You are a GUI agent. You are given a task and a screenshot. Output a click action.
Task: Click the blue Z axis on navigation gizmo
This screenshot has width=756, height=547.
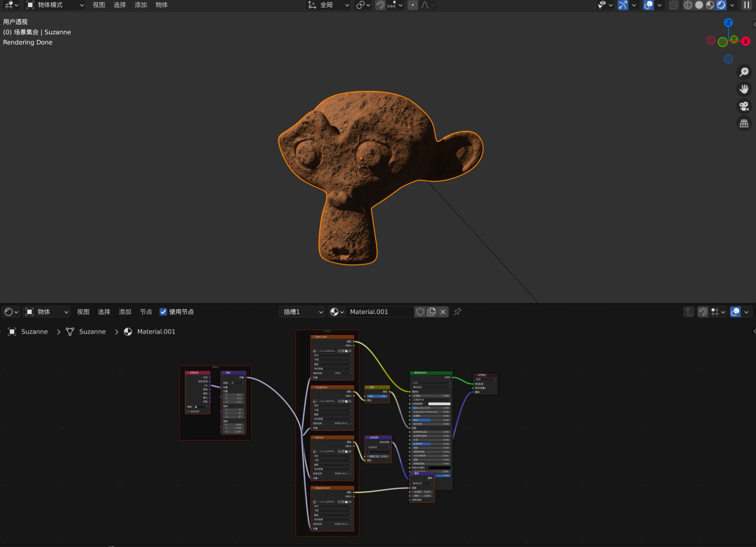tap(728, 22)
